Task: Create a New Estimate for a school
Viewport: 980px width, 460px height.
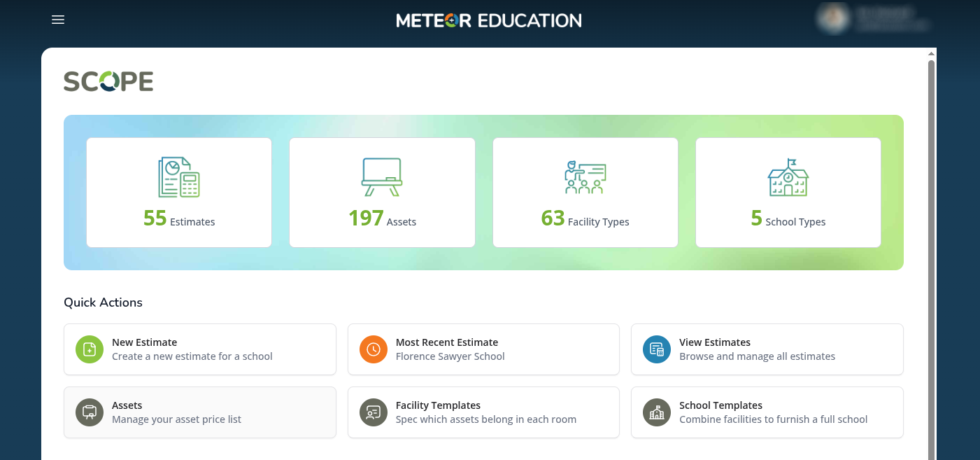Action: point(200,349)
